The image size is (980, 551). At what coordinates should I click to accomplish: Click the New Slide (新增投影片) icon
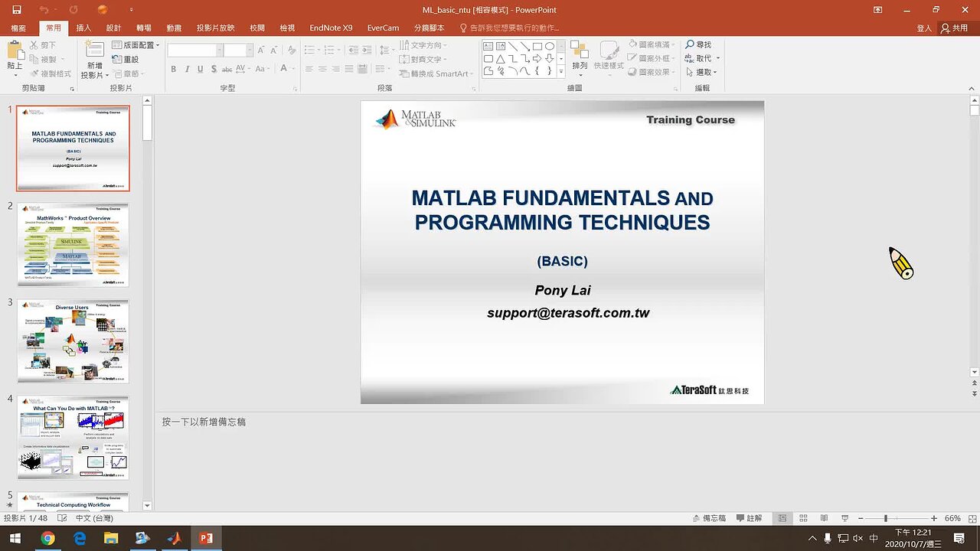(x=94, y=51)
